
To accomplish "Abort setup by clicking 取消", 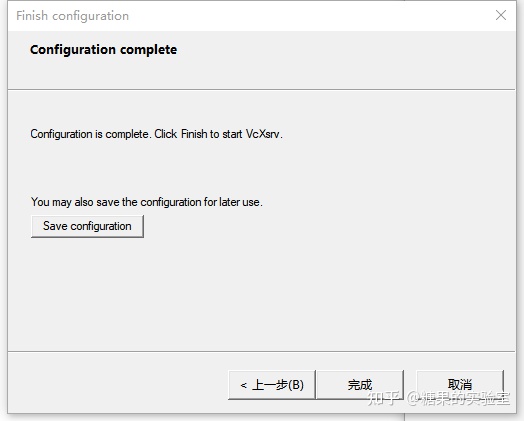I will point(460,385).
